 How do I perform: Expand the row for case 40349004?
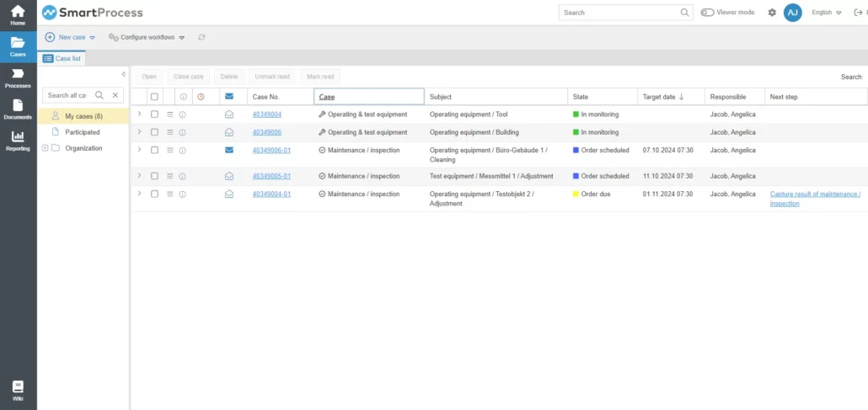(139, 114)
